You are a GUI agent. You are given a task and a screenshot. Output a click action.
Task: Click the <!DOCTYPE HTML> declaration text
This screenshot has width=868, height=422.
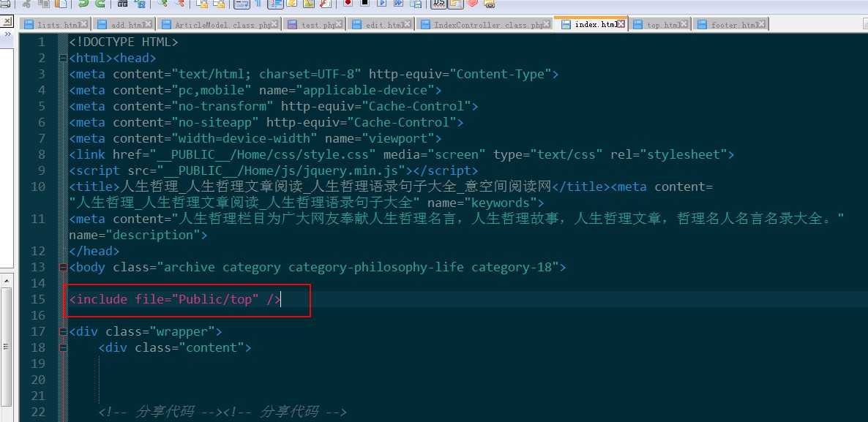pos(124,42)
